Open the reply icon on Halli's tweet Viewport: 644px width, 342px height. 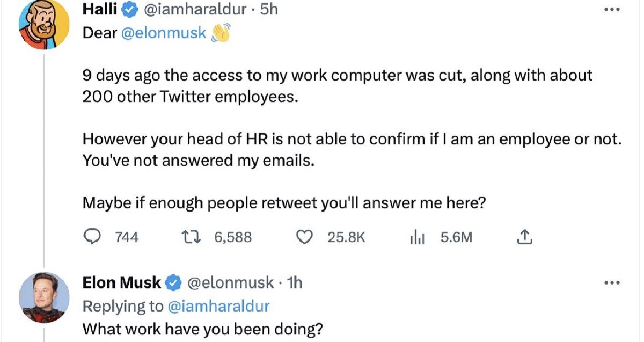click(x=93, y=236)
